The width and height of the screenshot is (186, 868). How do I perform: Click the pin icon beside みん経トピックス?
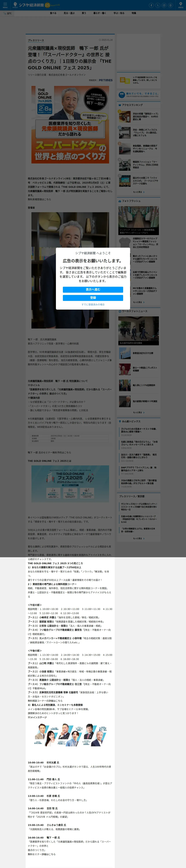(120, 422)
